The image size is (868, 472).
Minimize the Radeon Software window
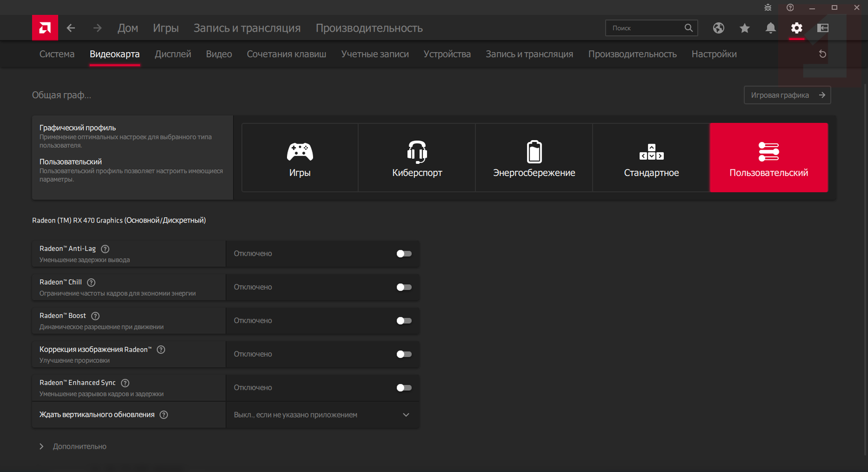pyautogui.click(x=812, y=8)
